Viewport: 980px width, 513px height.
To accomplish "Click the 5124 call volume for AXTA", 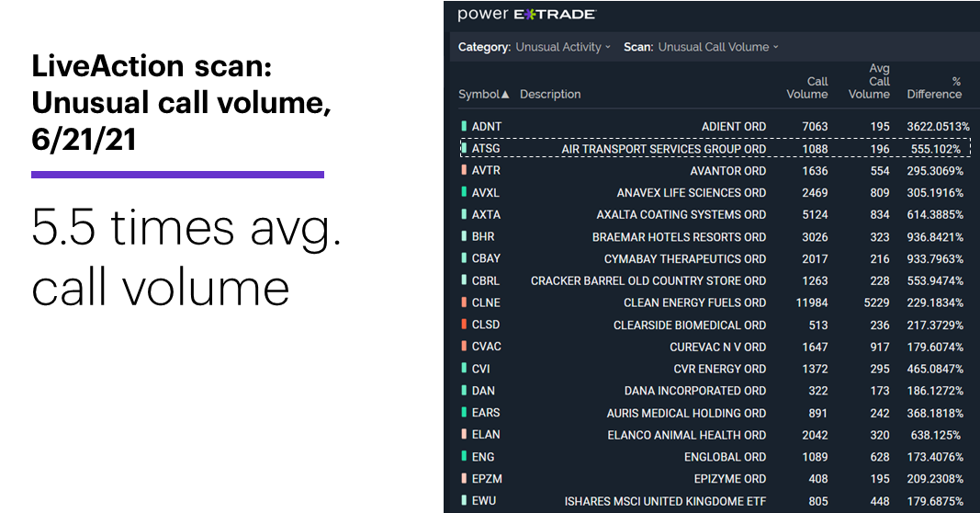I will click(x=815, y=214).
